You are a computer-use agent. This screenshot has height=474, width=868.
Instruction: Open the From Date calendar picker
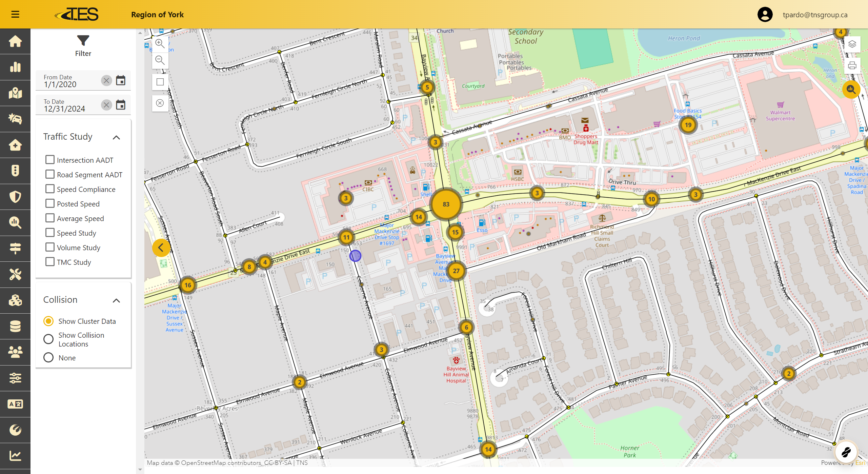tap(121, 80)
